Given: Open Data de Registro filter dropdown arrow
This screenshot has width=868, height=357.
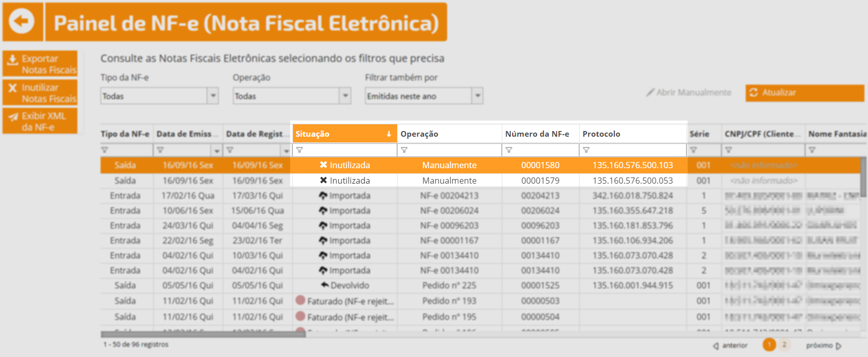Looking at the screenshot, I should tap(286, 151).
